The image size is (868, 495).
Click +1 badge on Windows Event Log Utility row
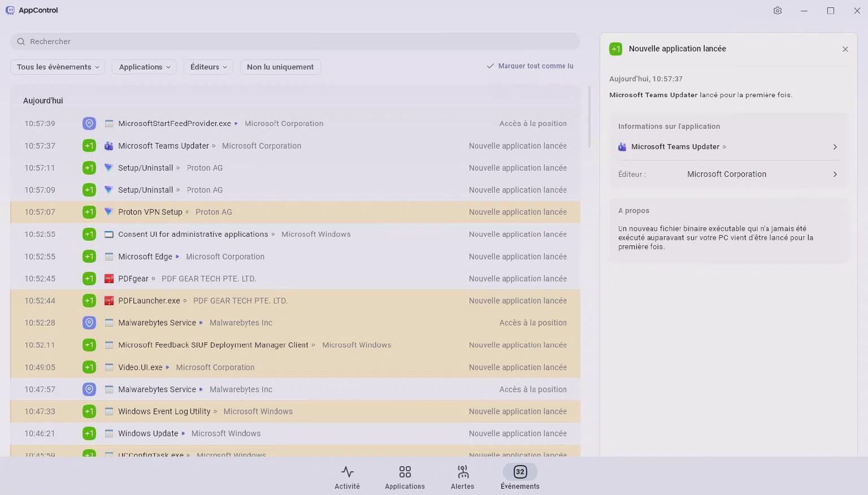(x=89, y=411)
